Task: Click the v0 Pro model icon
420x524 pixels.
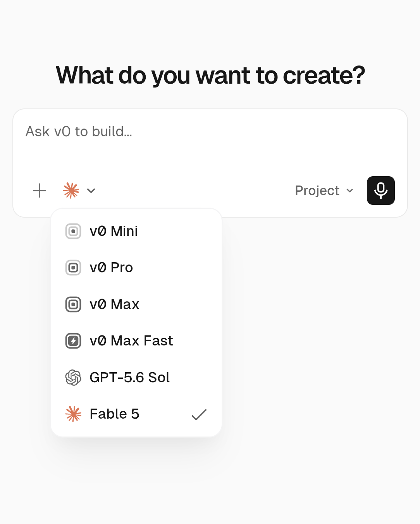Action: click(x=73, y=268)
